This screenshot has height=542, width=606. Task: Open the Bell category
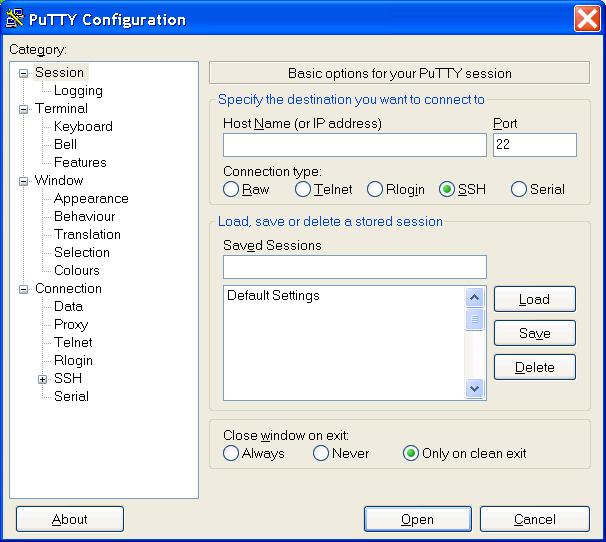(x=65, y=144)
